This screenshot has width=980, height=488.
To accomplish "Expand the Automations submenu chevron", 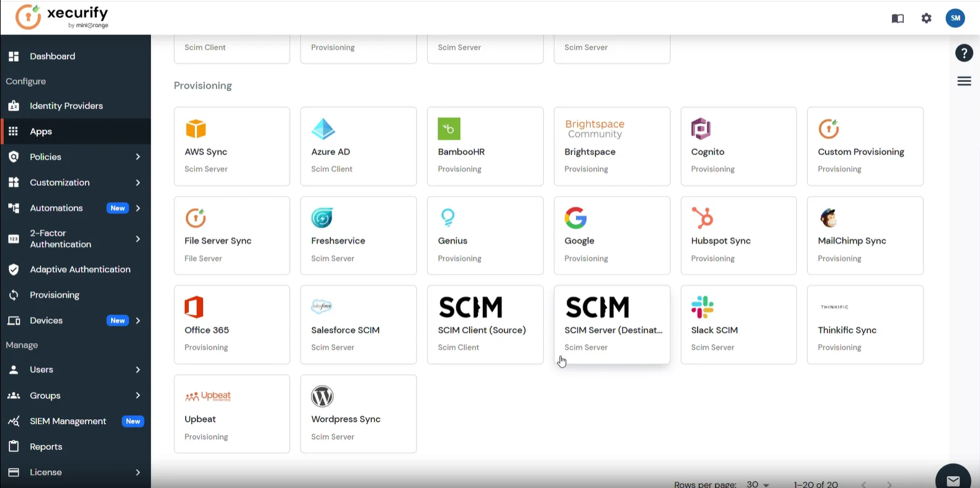I will pyautogui.click(x=138, y=208).
